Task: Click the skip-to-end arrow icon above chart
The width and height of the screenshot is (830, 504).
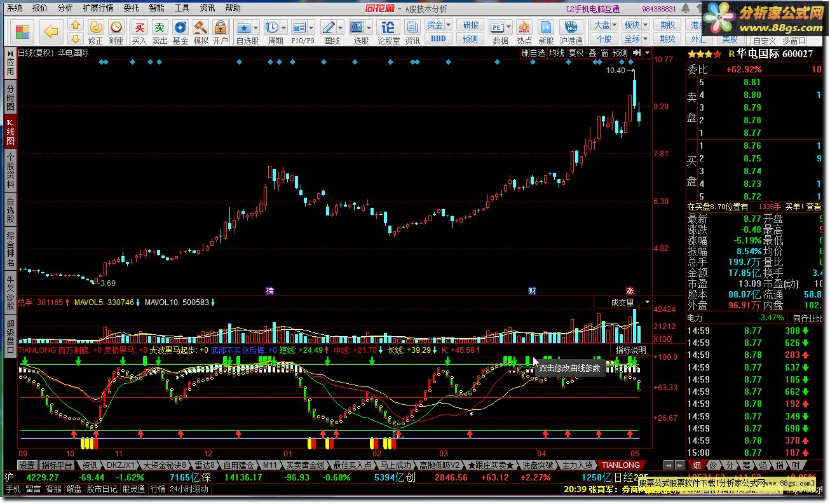Action: [x=637, y=53]
